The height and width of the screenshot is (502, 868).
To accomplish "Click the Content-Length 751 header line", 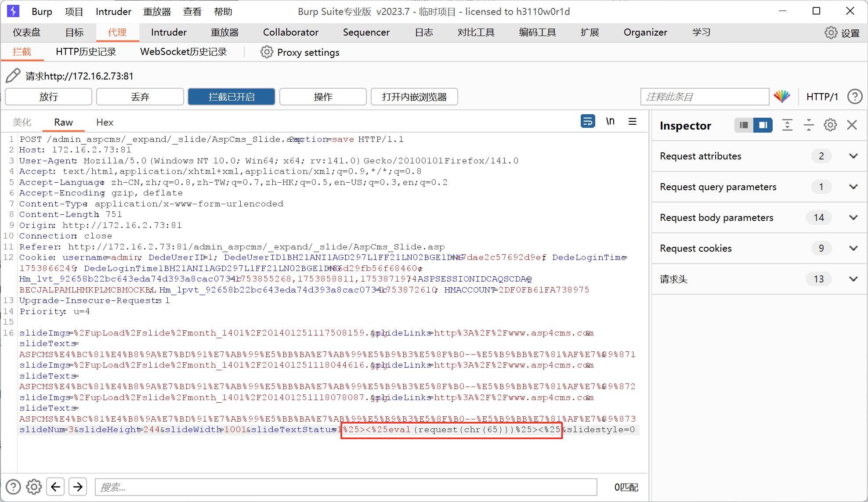I will 70,214.
